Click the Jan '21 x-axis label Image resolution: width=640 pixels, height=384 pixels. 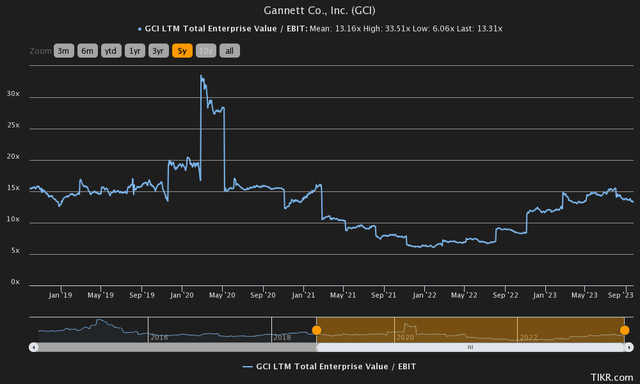303,295
